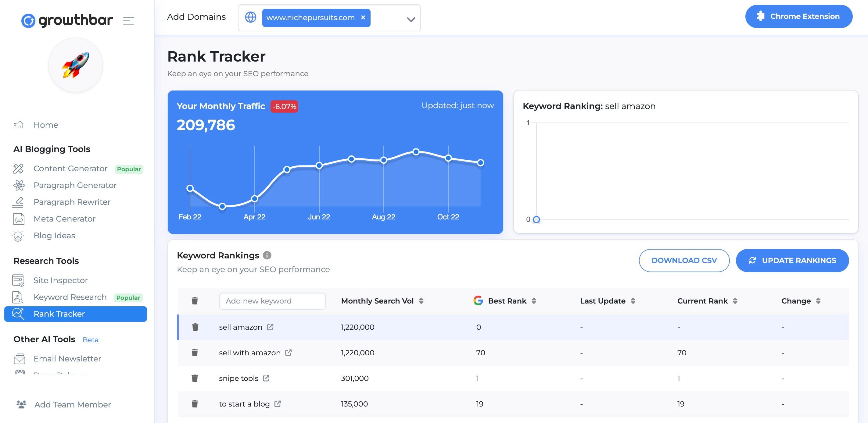Open Meta Generator link
868x423 pixels.
(x=65, y=219)
